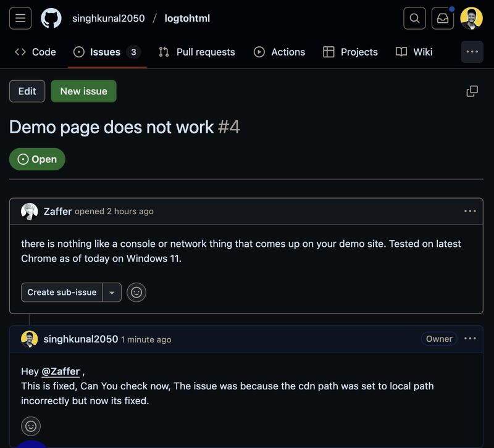The image size is (494, 448).
Task: Open logtohtml repository link
Action: 187,19
